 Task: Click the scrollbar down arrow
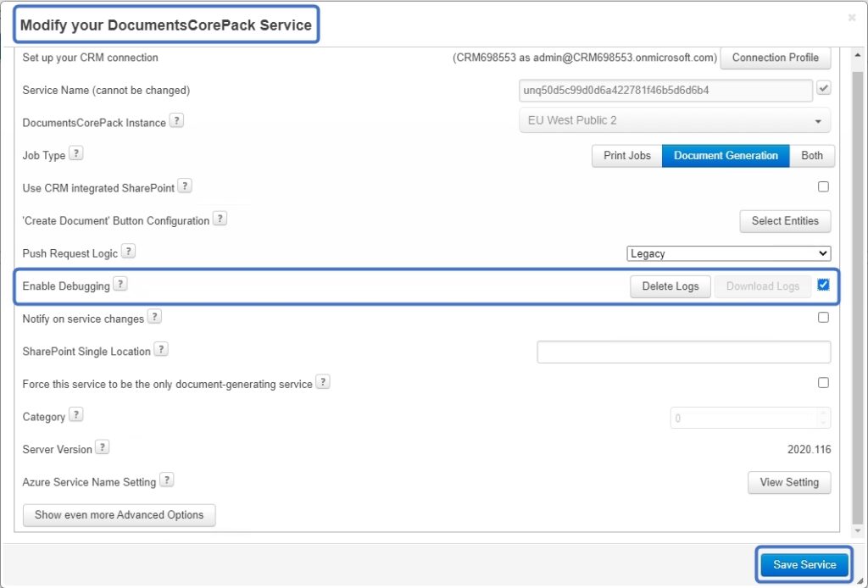pyautogui.click(x=858, y=530)
